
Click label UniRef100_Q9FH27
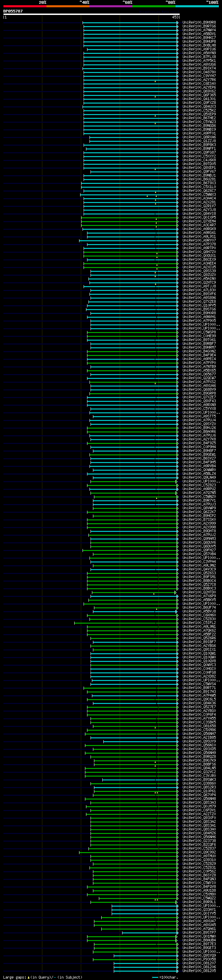pos(199,550)
